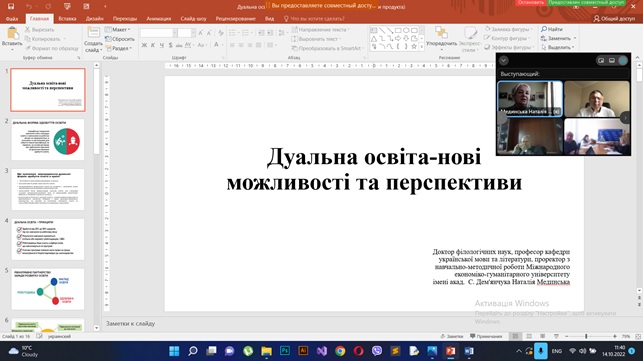Image resolution: width=643 pixels, height=361 pixels.
Task: Switch to the Анимация ribbon tab
Action: (159, 18)
